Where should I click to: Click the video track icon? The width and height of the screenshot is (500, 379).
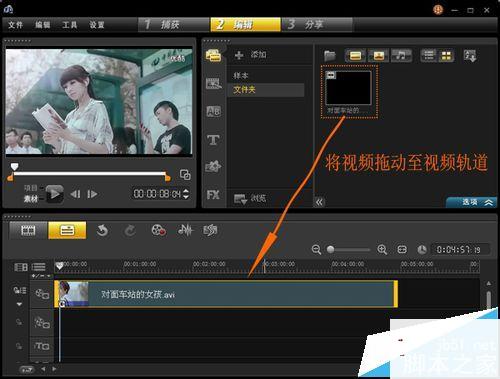[x=42, y=294]
